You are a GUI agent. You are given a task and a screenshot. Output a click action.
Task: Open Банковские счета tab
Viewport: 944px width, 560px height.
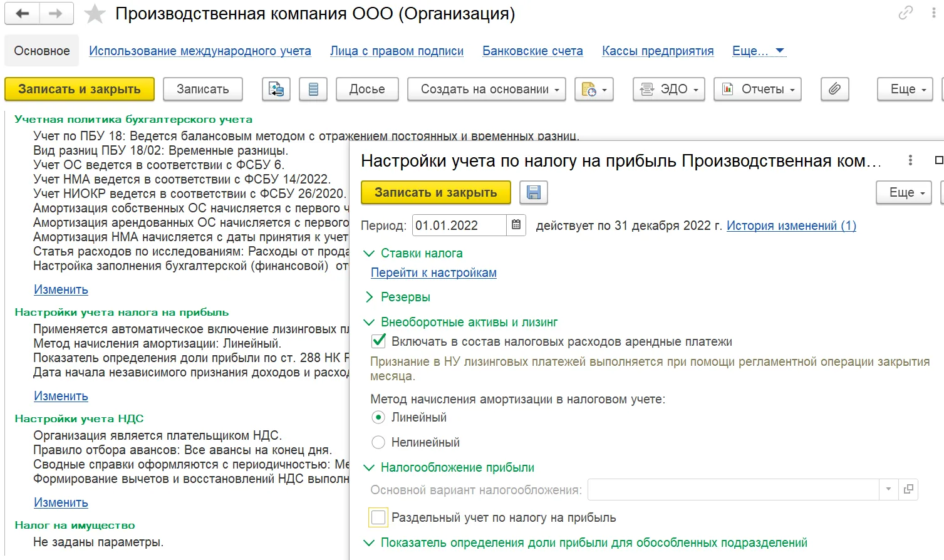tap(532, 51)
